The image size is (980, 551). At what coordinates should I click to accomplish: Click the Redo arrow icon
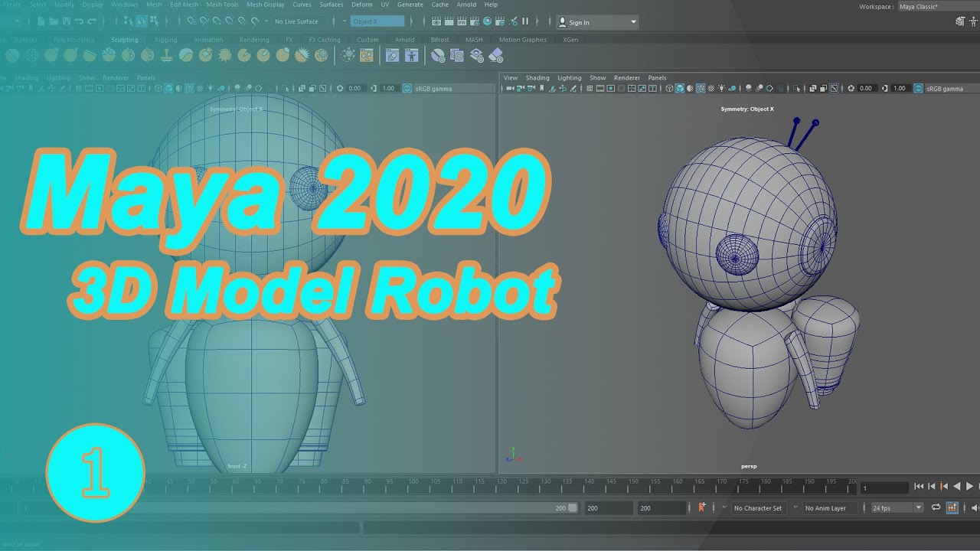[x=91, y=21]
